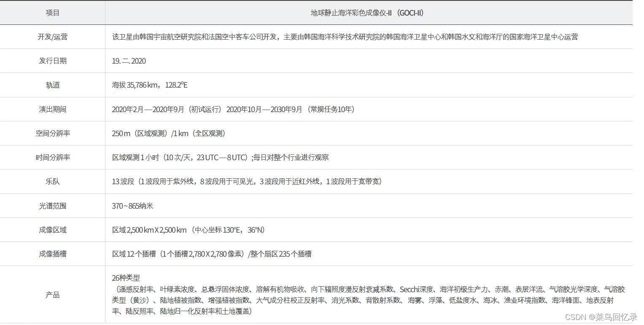Image resolution: width=644 pixels, height=325 pixels.
Task: Click the text 2030年9月 in mission period
Action: tap(285, 109)
